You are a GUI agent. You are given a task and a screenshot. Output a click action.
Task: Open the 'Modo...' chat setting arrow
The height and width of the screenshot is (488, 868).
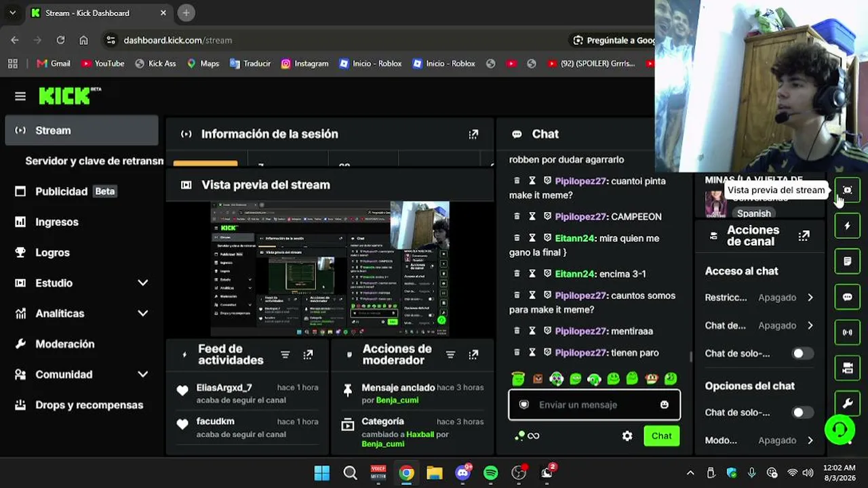[810, 441]
